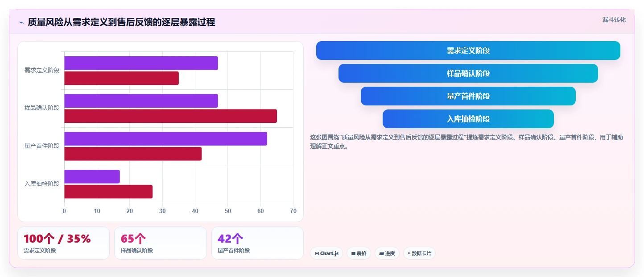644x277 pixels.
Task: Click the 进度 tag chip
Action: pos(387,253)
